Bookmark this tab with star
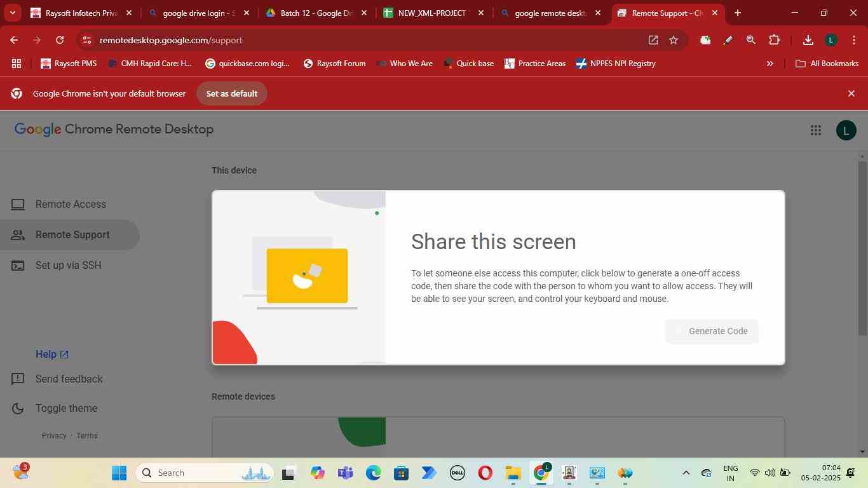This screenshot has height=488, width=868. pos(674,40)
